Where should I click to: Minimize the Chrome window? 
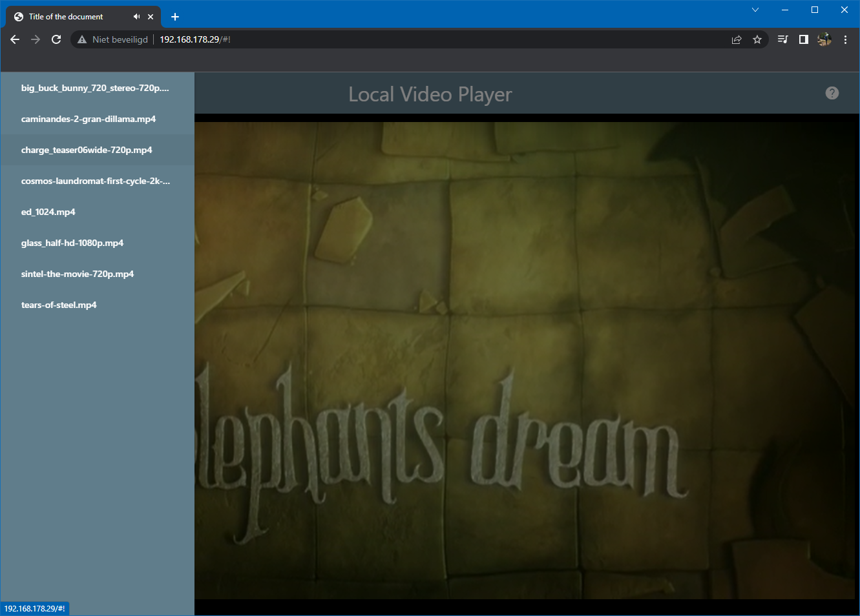[x=785, y=10]
